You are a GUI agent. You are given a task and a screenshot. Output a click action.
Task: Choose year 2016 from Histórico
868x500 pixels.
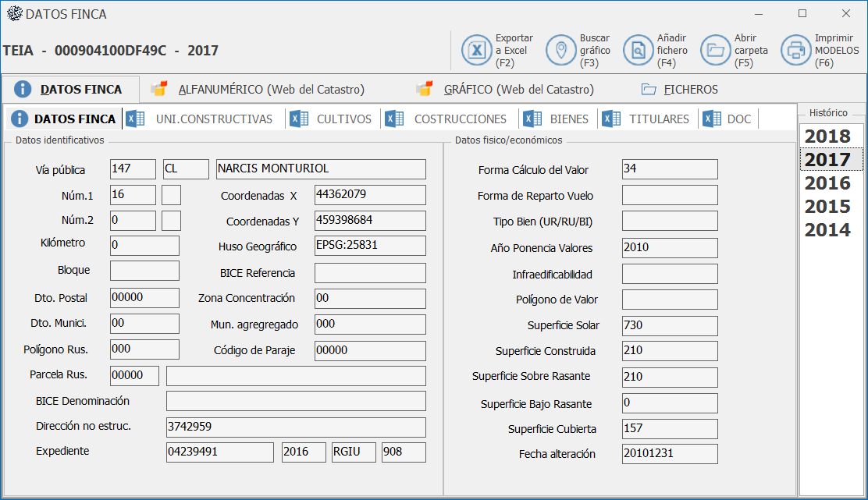point(827,183)
